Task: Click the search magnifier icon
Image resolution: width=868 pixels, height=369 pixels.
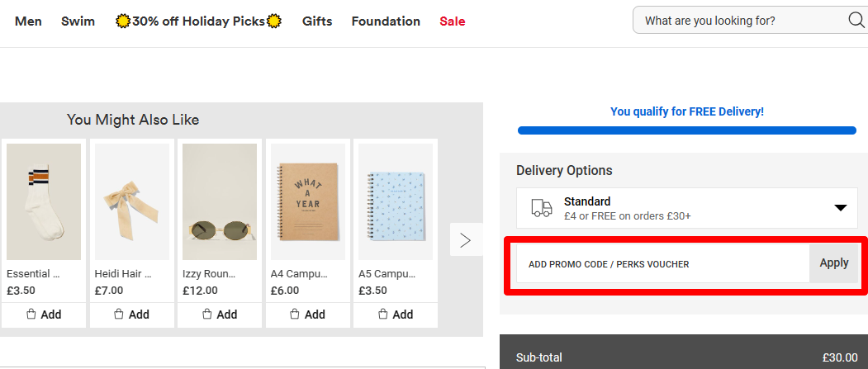Action: click(856, 21)
